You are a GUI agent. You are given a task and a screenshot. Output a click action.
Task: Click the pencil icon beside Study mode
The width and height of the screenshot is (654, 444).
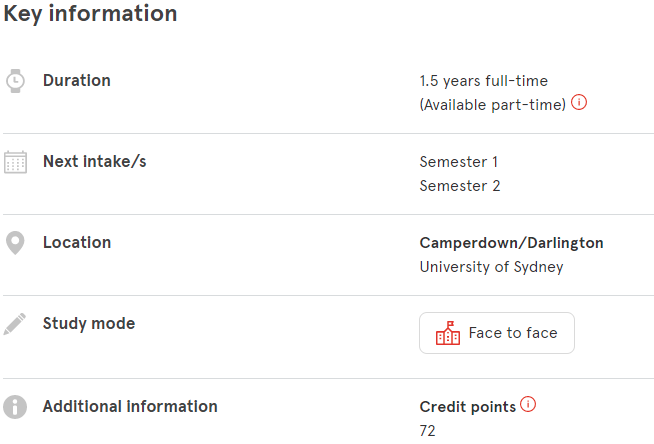(x=15, y=324)
